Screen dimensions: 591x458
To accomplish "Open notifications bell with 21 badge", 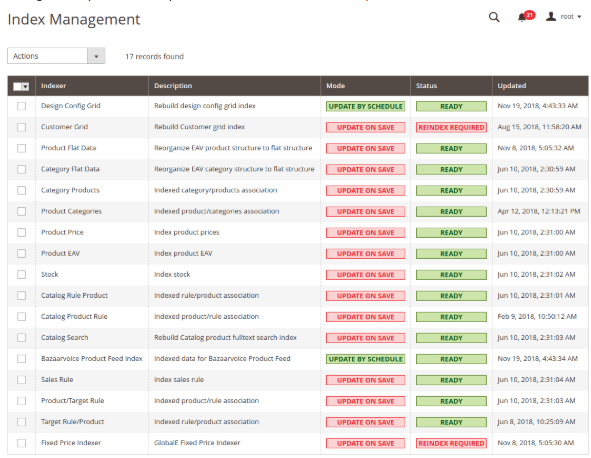I will (526, 16).
